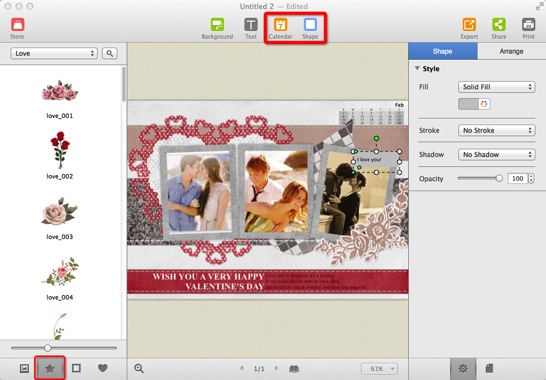Viewport: 546px width, 380px height.
Task: Select the Feb calendar on the collage
Action: (372, 113)
